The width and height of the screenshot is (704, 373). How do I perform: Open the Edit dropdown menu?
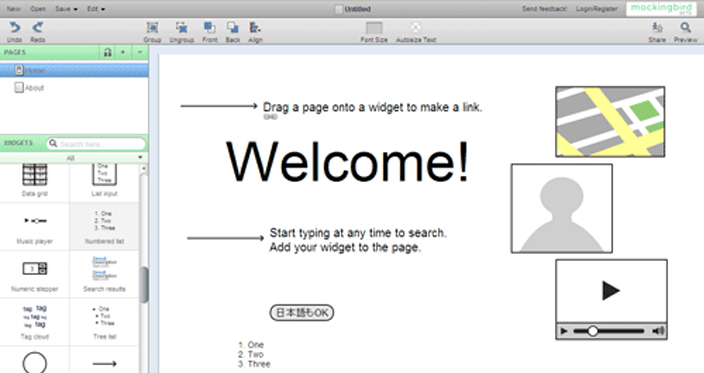96,9
